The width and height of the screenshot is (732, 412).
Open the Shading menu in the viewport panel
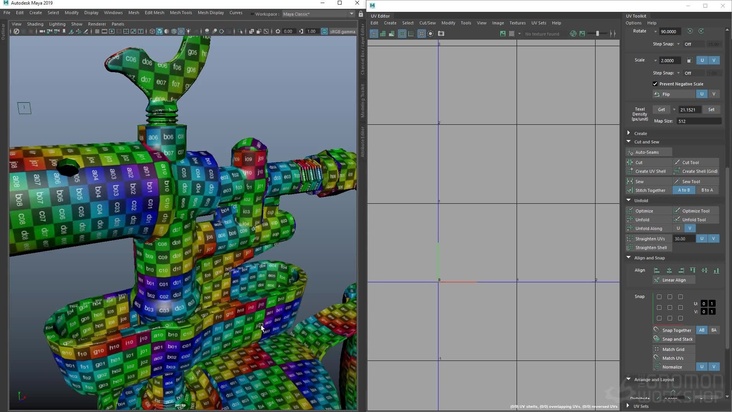(35, 24)
